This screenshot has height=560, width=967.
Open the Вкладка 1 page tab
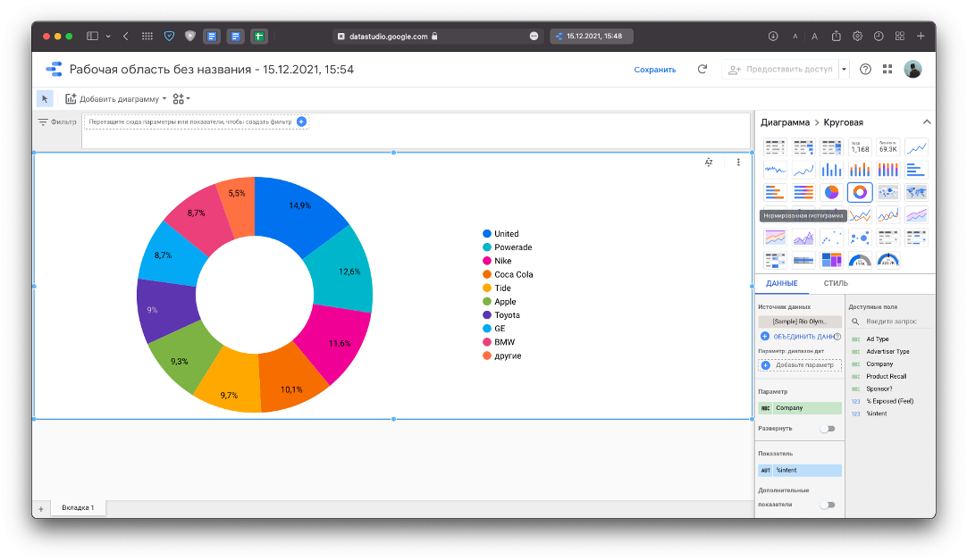[78, 507]
